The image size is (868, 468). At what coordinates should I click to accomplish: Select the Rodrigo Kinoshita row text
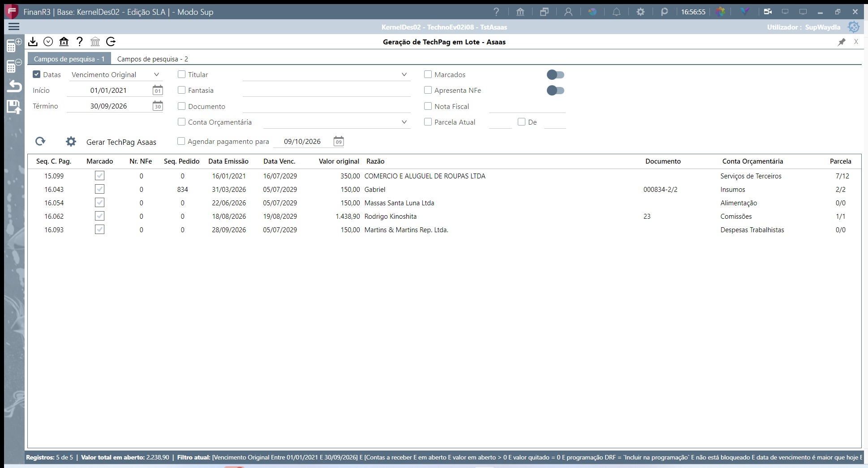coord(391,217)
